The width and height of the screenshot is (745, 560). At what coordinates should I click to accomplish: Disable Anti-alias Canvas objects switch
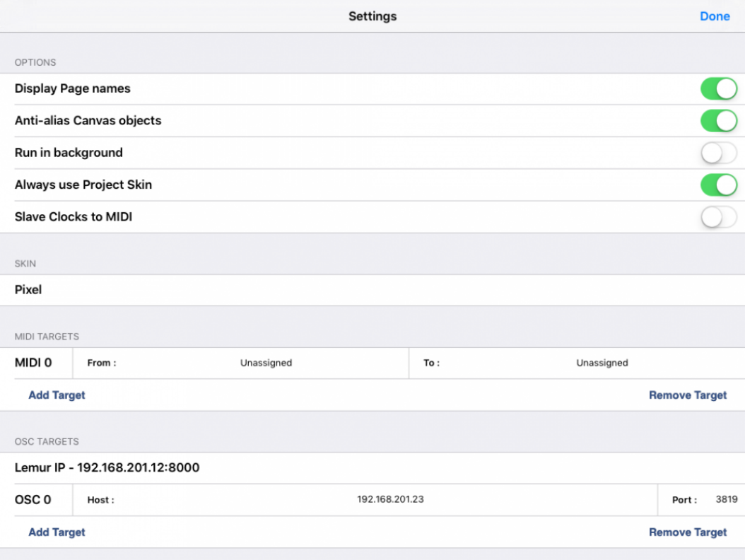(x=718, y=121)
